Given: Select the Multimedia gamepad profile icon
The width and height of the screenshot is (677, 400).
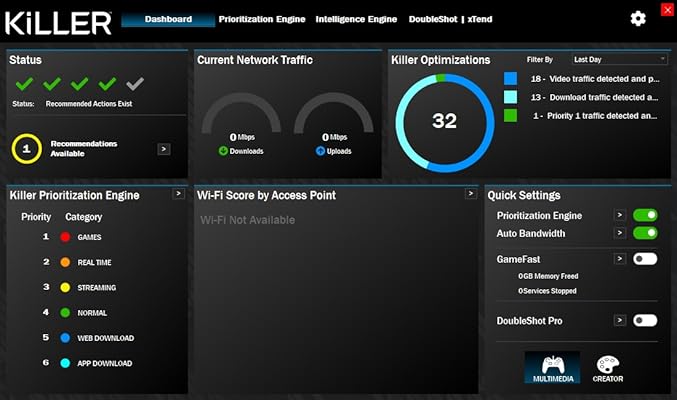Looking at the screenshot, I should (553, 364).
